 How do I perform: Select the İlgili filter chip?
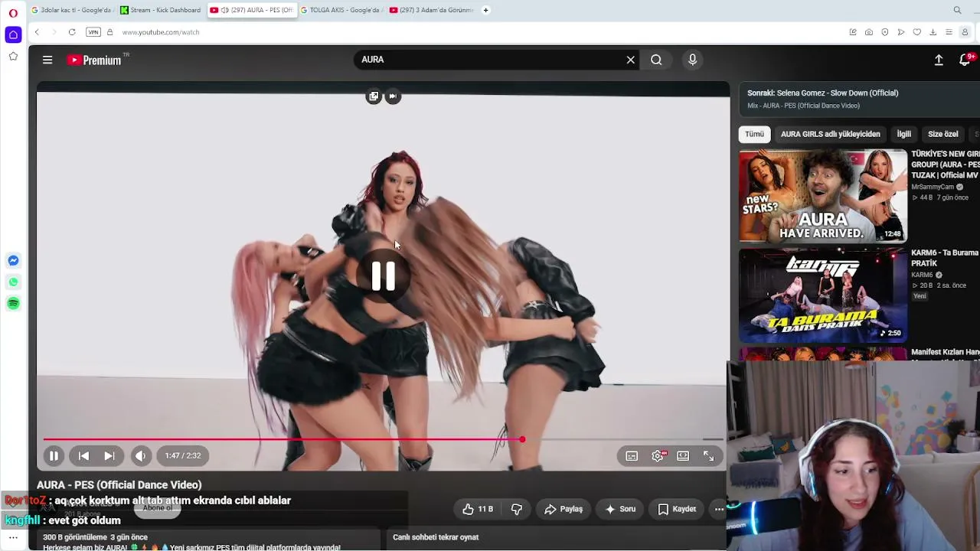(x=904, y=134)
